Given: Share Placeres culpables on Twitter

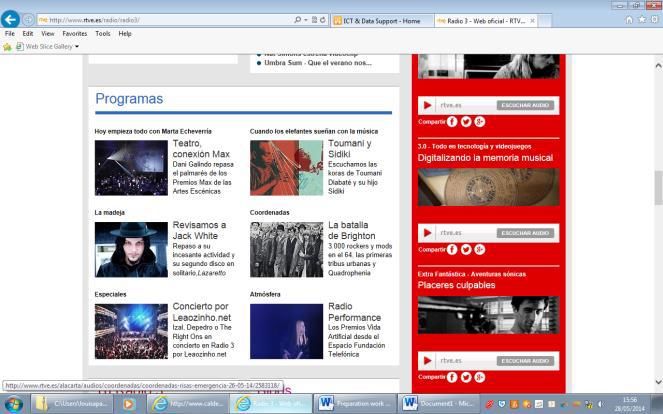Looking at the screenshot, I should click(466, 377).
